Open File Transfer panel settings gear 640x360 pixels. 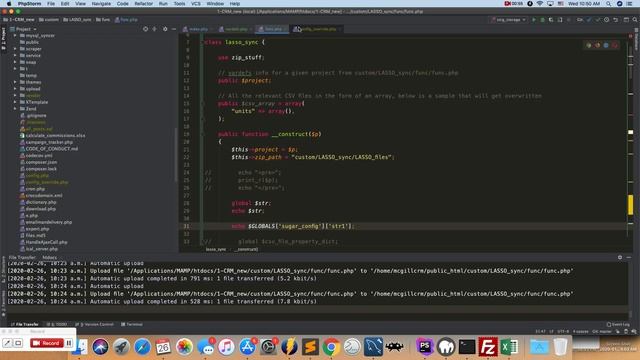click(620, 257)
